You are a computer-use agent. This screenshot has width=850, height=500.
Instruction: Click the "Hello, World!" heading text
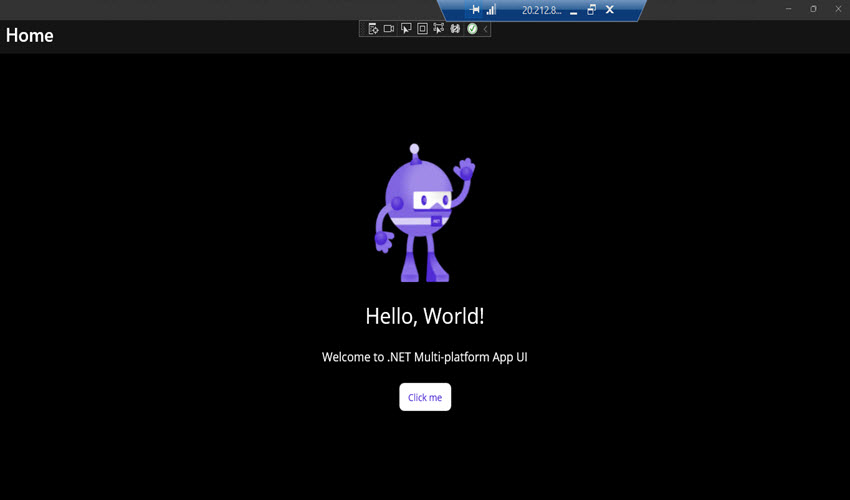tap(424, 316)
